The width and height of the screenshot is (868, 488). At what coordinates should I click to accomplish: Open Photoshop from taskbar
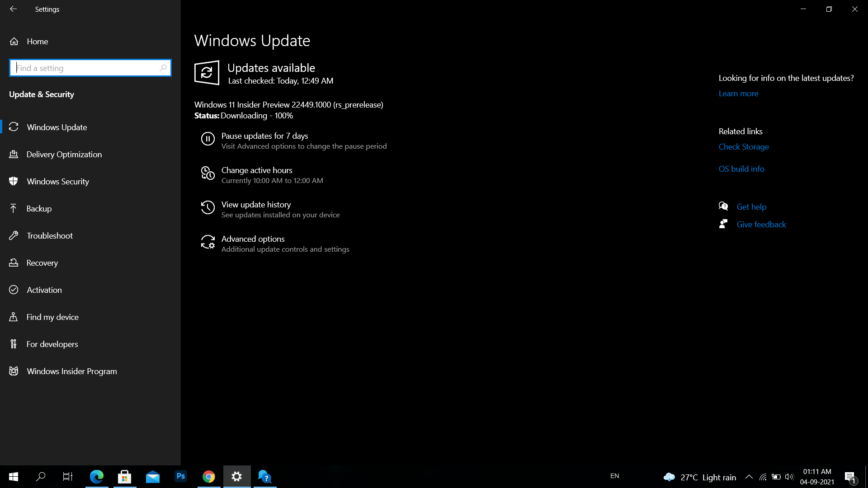181,476
